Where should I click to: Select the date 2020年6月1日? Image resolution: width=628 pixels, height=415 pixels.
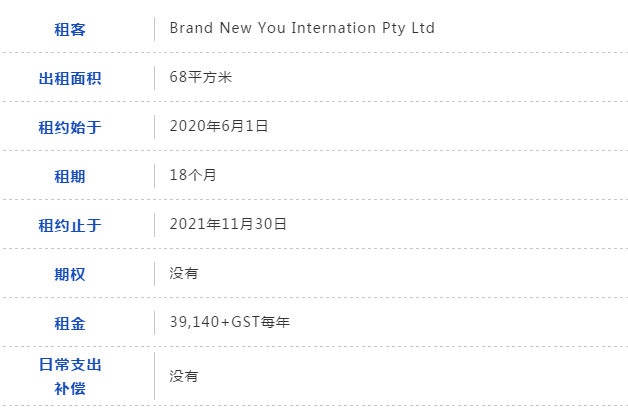pos(219,126)
